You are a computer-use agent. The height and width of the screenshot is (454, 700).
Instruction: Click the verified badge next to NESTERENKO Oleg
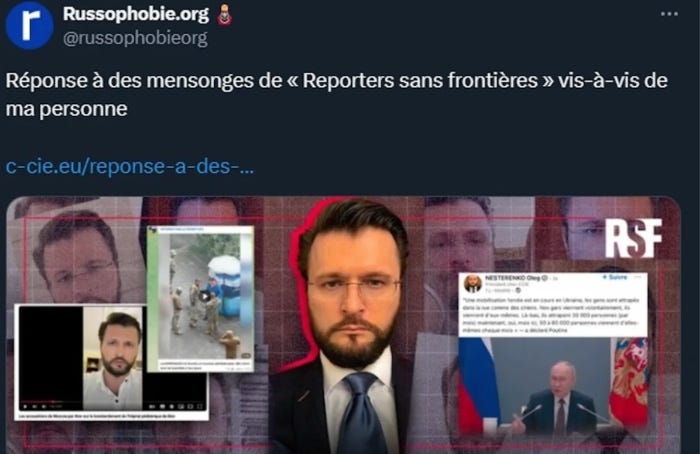tap(545, 278)
